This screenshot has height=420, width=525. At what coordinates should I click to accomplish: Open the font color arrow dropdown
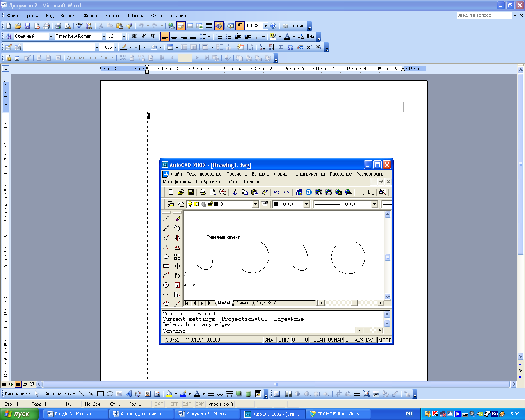pos(294,37)
